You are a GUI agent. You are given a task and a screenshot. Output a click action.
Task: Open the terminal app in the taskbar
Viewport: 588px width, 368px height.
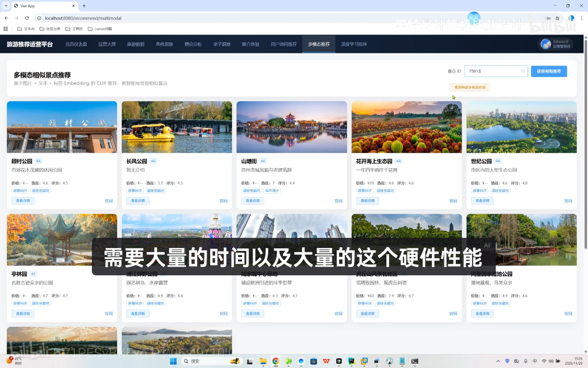coord(414,361)
